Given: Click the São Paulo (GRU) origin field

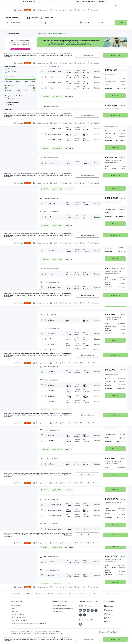Looking at the screenshot, I should click(x=23, y=23).
